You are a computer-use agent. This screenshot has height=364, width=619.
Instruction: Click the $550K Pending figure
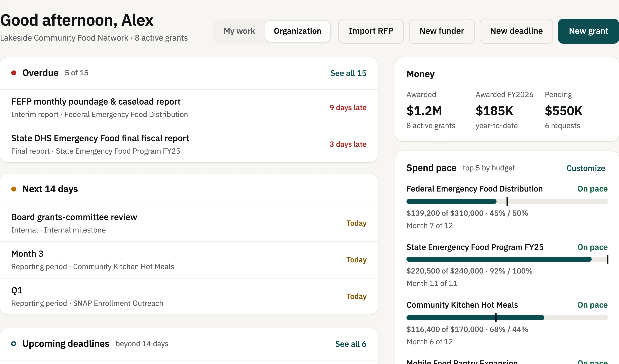(x=563, y=111)
